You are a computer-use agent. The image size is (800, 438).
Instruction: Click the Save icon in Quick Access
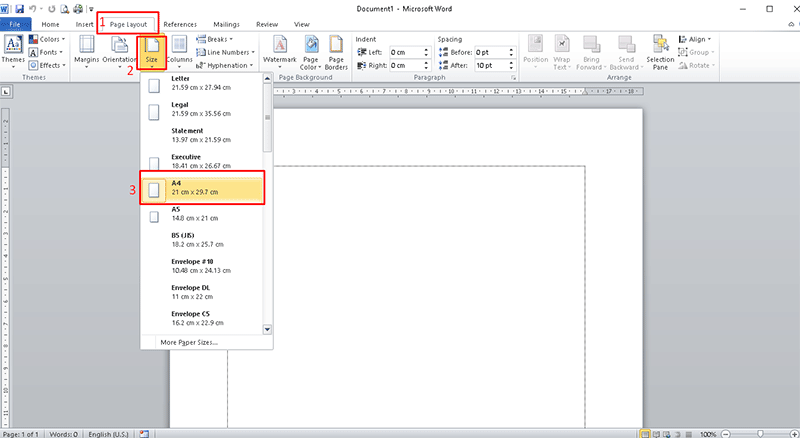click(19, 9)
